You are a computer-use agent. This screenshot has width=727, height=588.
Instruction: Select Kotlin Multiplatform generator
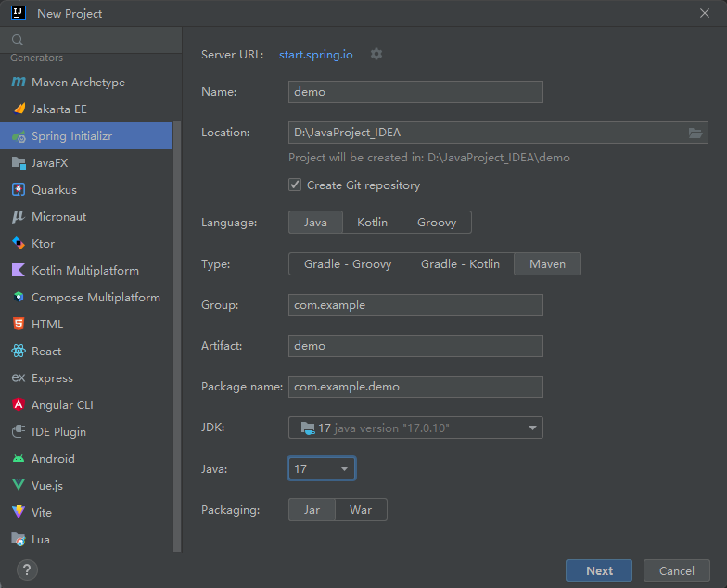point(86,271)
